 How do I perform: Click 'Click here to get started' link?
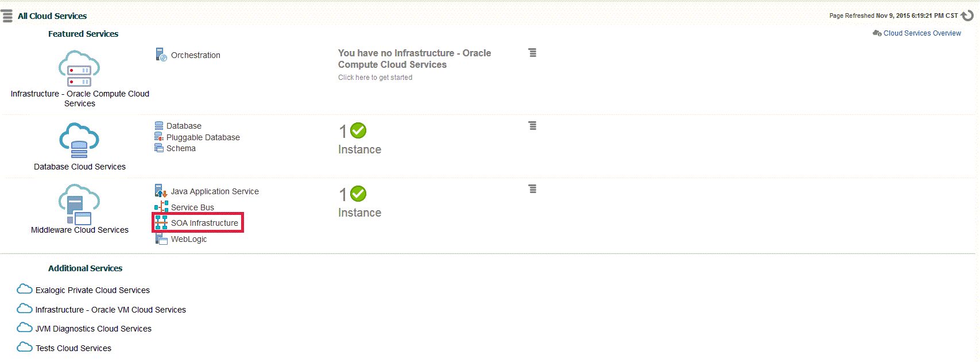375,78
